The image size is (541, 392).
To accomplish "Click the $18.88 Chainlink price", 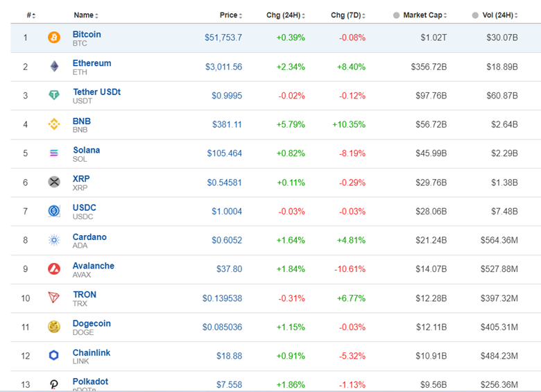I will (229, 356).
